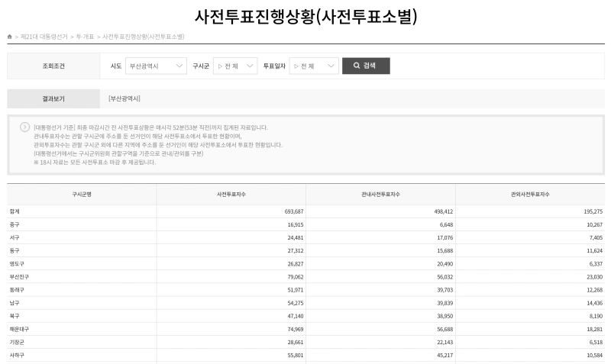Select the 북구 row label
Viewport: 611px width, 364px height.
click(15, 316)
